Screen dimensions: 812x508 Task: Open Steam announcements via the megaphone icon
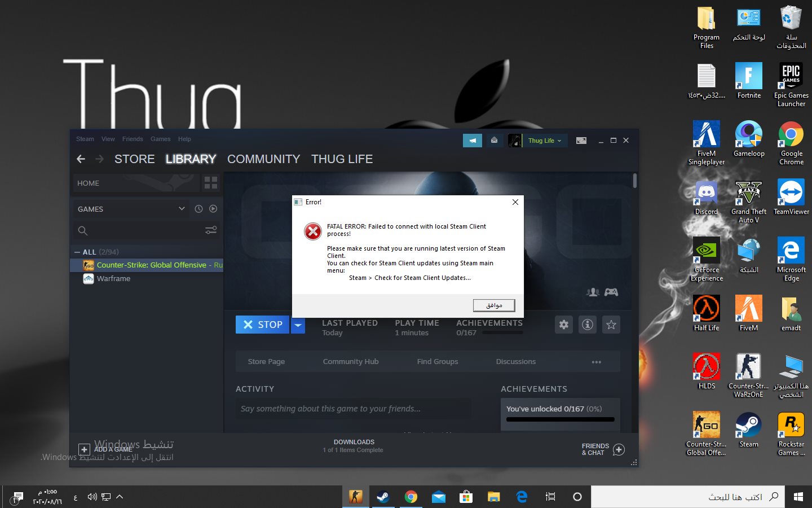coord(473,140)
